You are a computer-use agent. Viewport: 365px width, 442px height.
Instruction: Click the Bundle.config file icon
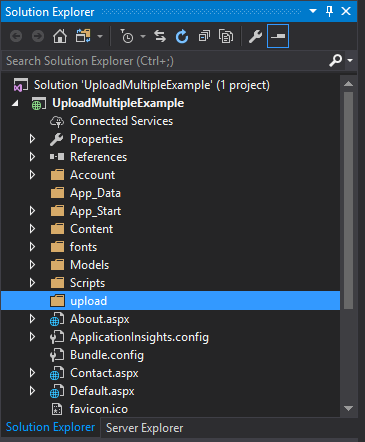pyautogui.click(x=57, y=355)
